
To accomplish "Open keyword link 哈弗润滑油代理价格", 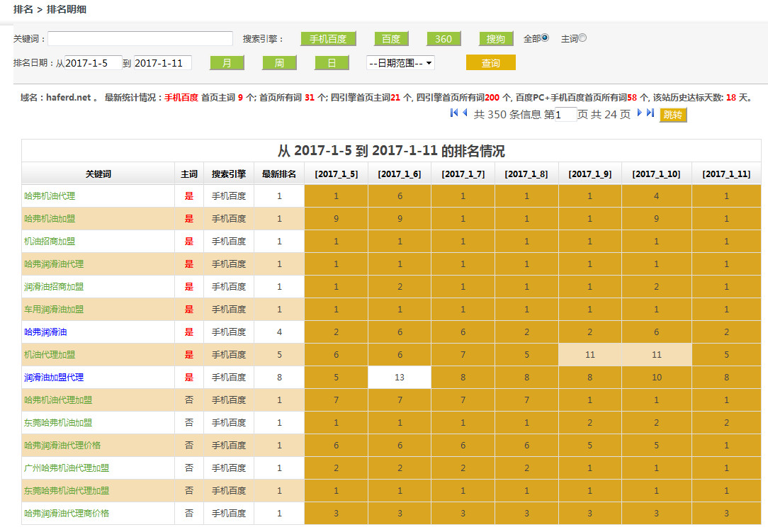I will pos(62,446).
